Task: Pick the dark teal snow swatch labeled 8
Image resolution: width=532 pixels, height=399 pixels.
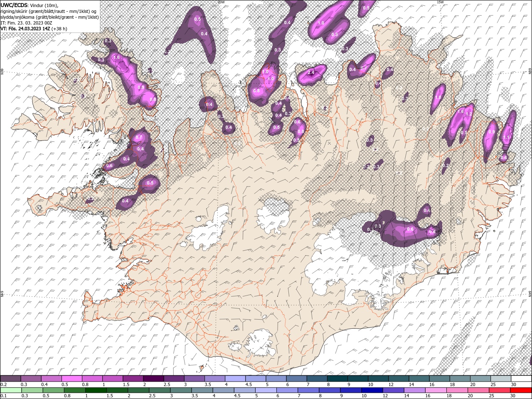Action: pos(337,379)
